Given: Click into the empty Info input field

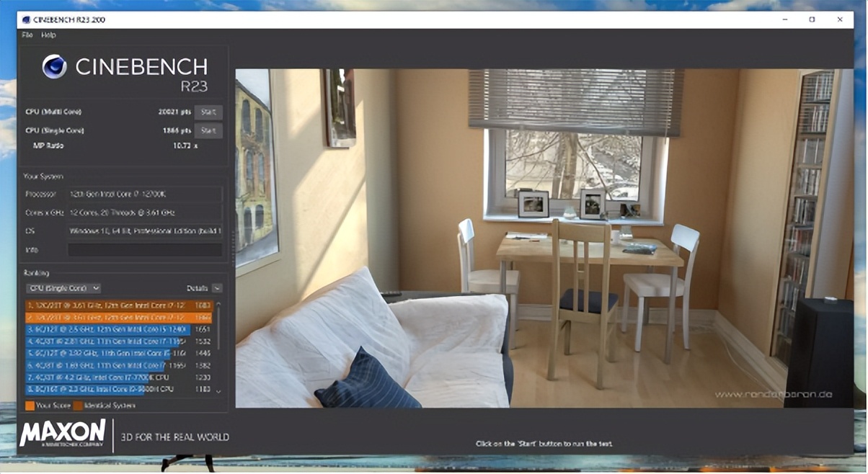Looking at the screenshot, I should (x=144, y=249).
